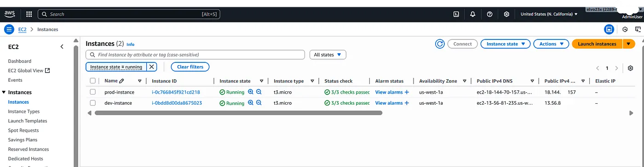Click the EC2 breadcrumb link
The height and width of the screenshot is (167, 644).
pyautogui.click(x=22, y=29)
